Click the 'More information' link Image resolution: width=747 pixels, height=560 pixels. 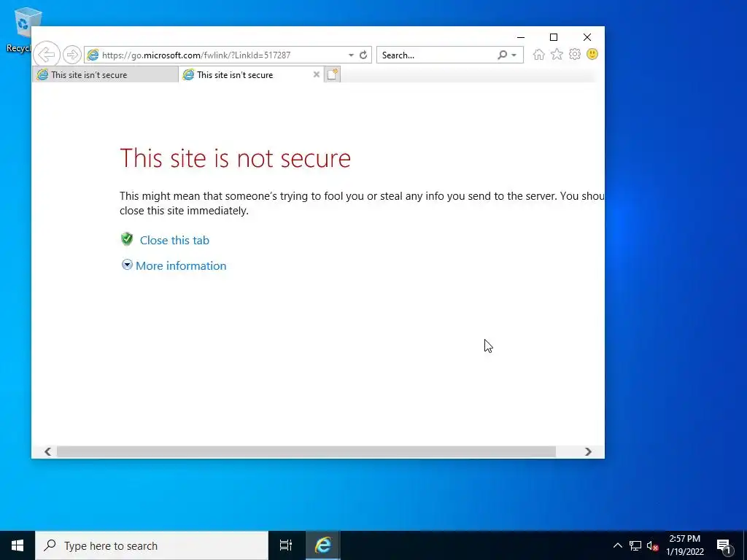(181, 265)
